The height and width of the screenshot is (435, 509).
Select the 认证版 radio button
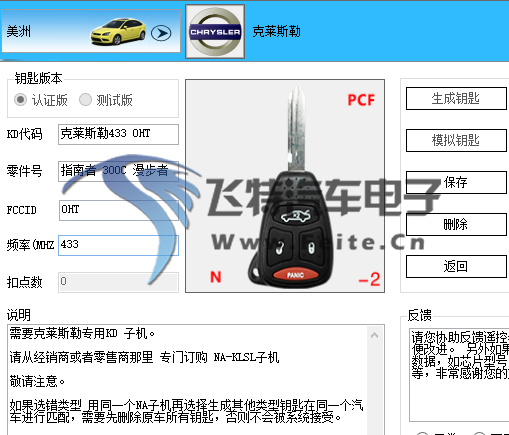tap(20, 100)
